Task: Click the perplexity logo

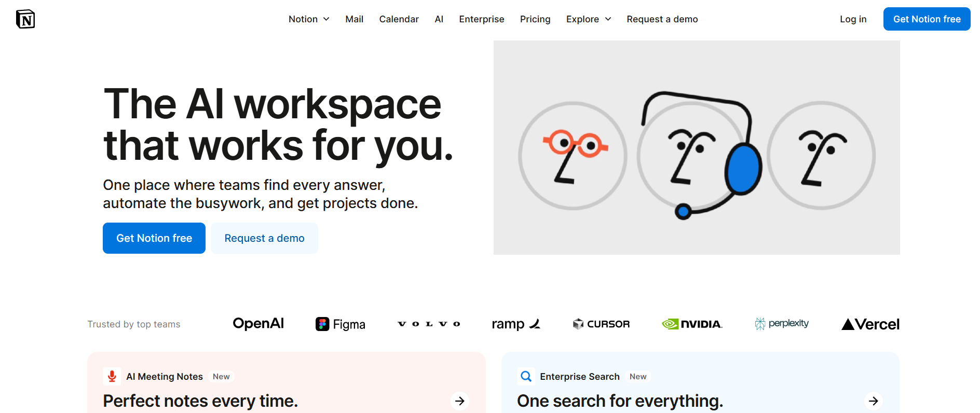Action: pyautogui.click(x=782, y=324)
